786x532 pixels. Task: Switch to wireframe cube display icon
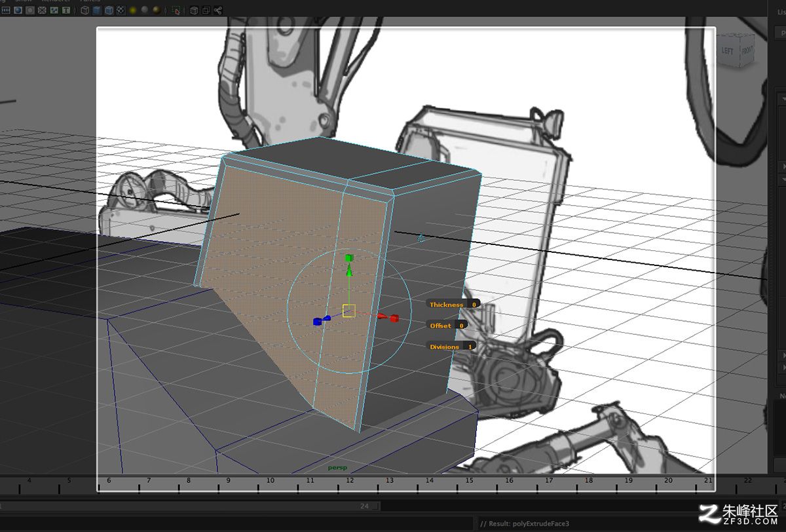pyautogui.click(x=84, y=10)
